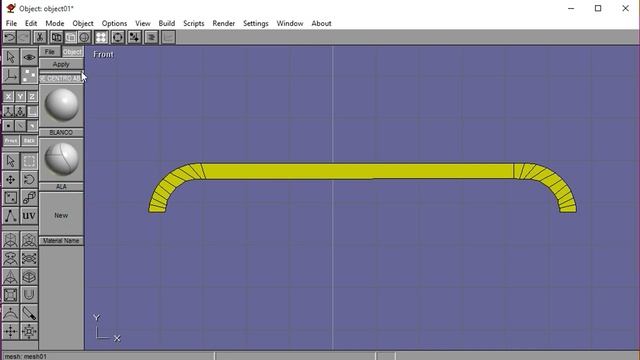This screenshot has height=360, width=640.
Task: Select the CENTRO material name row
Action: pos(61,78)
